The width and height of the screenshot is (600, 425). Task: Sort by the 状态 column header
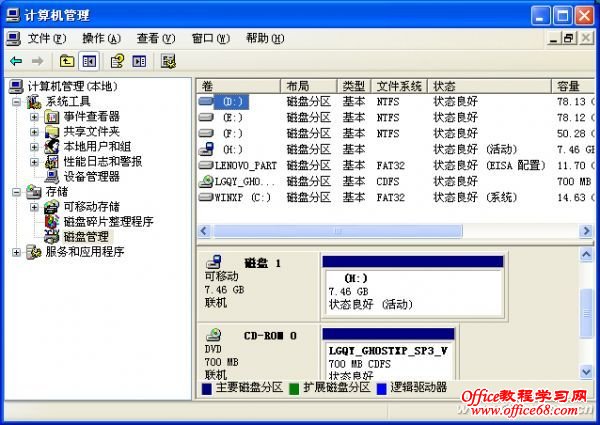[x=489, y=86]
